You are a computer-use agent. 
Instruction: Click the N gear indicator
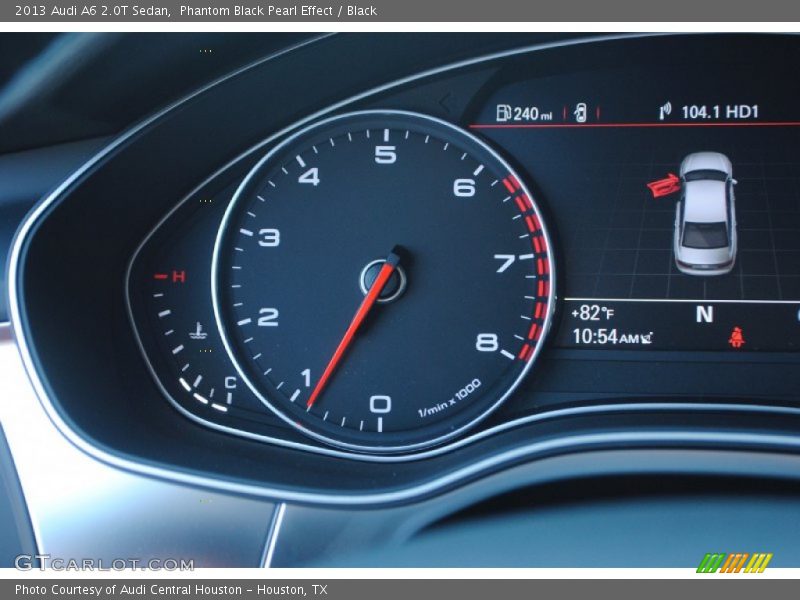click(704, 314)
